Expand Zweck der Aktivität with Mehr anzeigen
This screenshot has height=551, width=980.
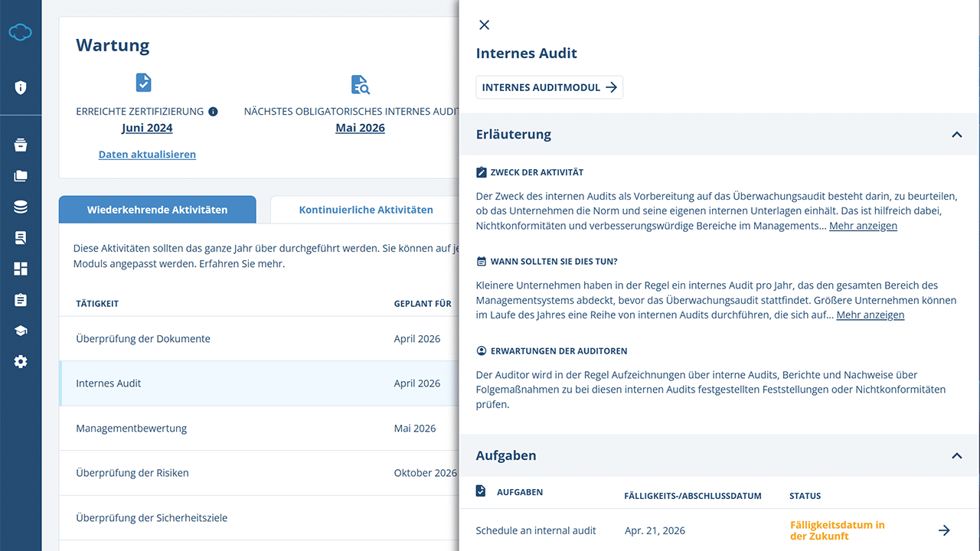[863, 226]
